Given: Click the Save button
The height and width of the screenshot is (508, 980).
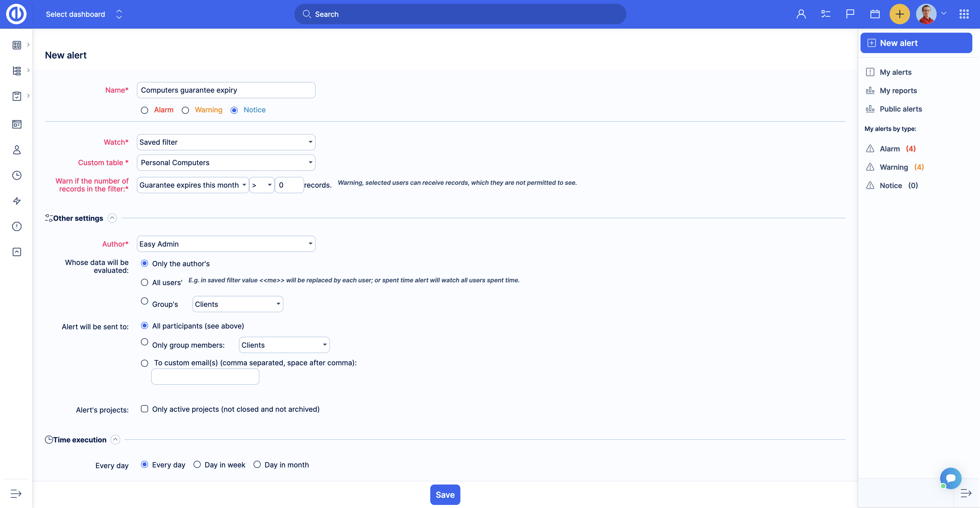Looking at the screenshot, I should pos(445,495).
